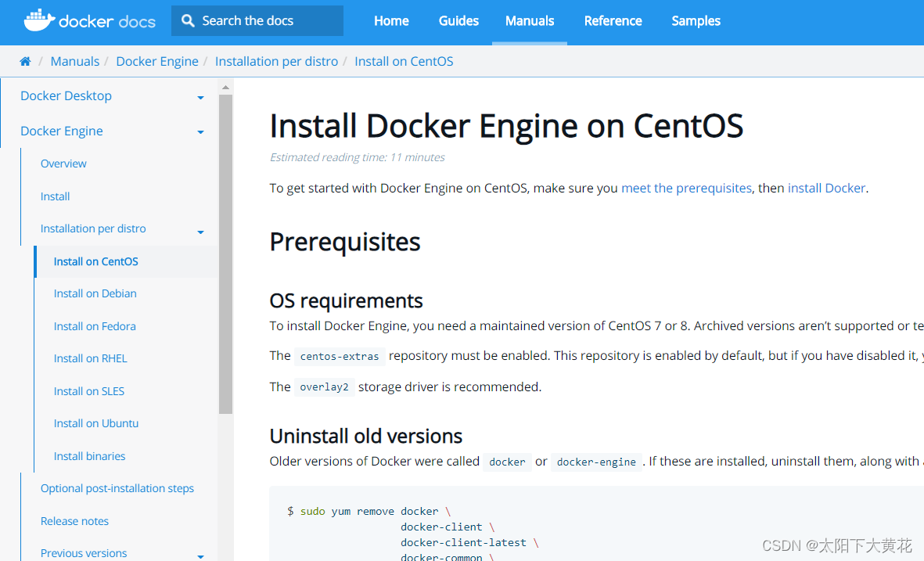Open Install in sidebar
The width and height of the screenshot is (924, 561).
tap(55, 196)
